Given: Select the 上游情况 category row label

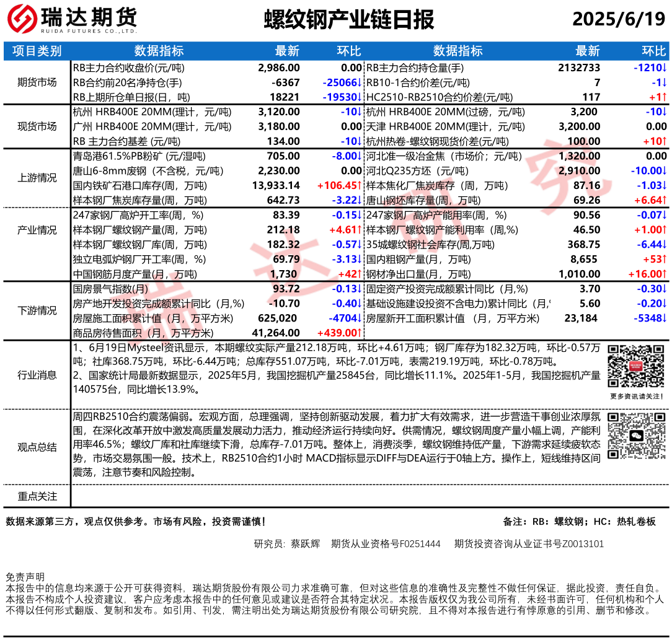Looking at the screenshot, I should click(x=37, y=178).
